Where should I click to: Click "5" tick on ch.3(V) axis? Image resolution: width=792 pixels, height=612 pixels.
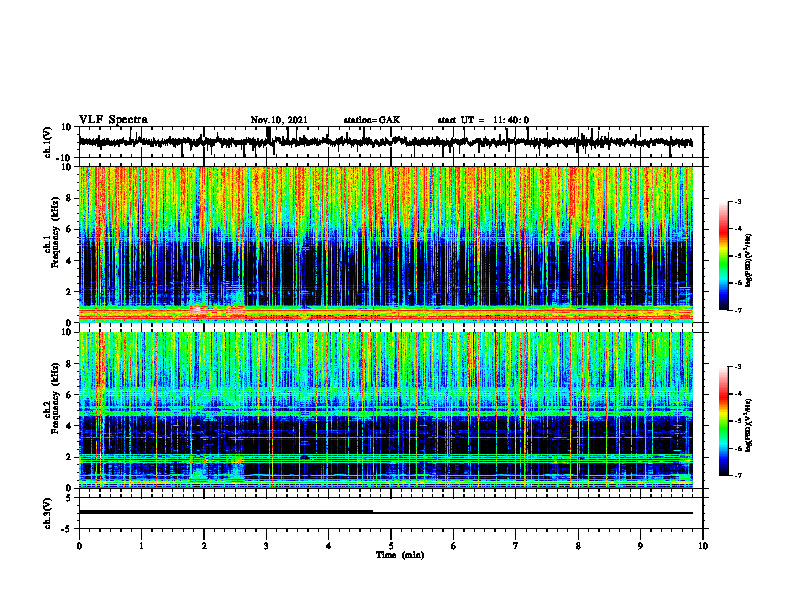[x=70, y=498]
